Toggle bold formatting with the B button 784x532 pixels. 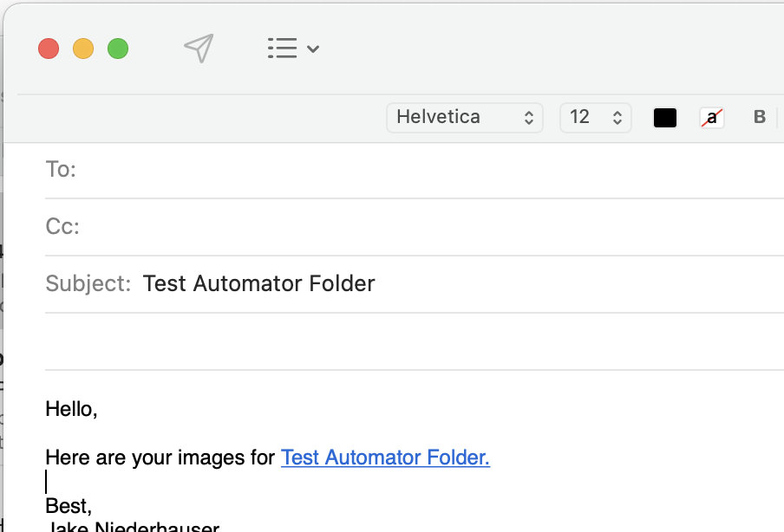coord(760,118)
